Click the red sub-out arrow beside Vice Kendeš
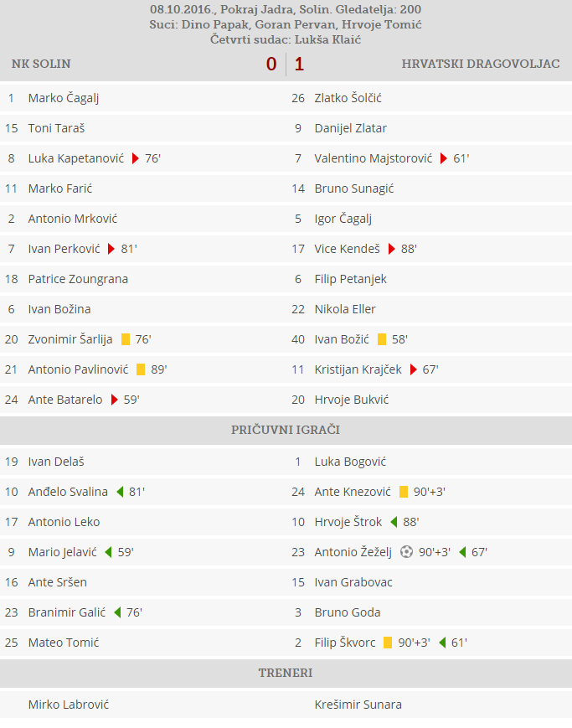 pyautogui.click(x=392, y=249)
